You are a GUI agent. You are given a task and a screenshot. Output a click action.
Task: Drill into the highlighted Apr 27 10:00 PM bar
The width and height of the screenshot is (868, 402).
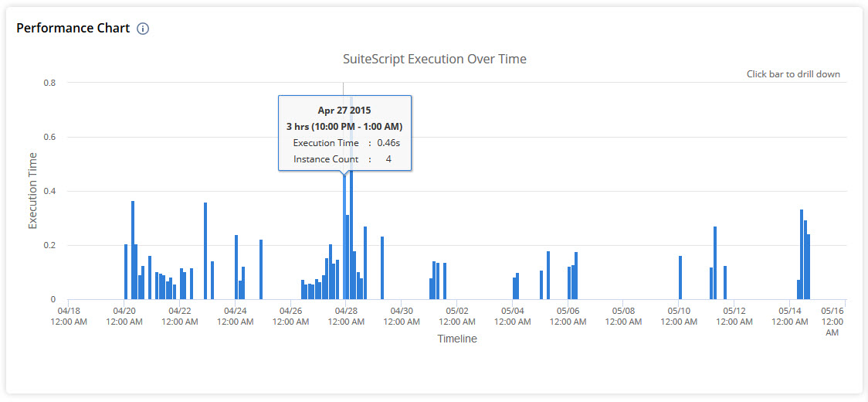click(344, 237)
